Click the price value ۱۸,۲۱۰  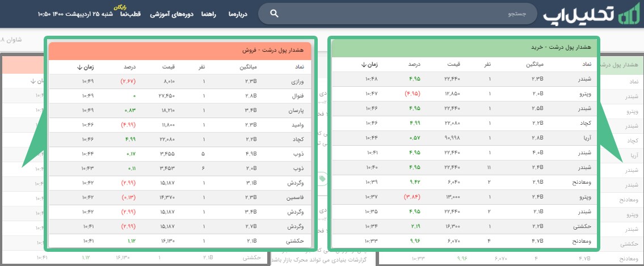pyautogui.click(x=167, y=111)
